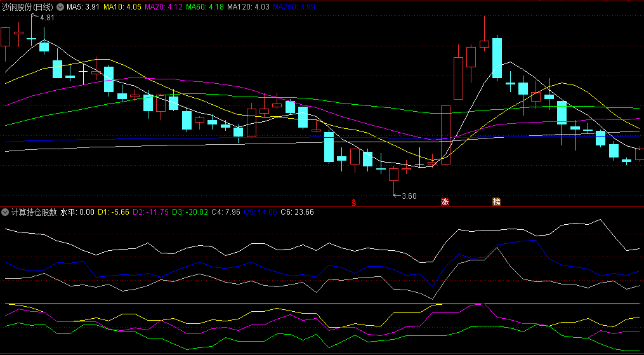Select the yellow D1: -5.66 label
644x355 pixels.
pyautogui.click(x=114, y=212)
